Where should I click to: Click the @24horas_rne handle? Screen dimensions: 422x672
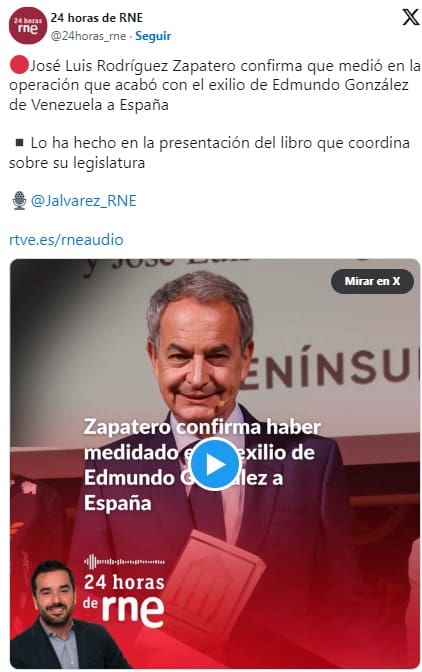click(x=88, y=36)
